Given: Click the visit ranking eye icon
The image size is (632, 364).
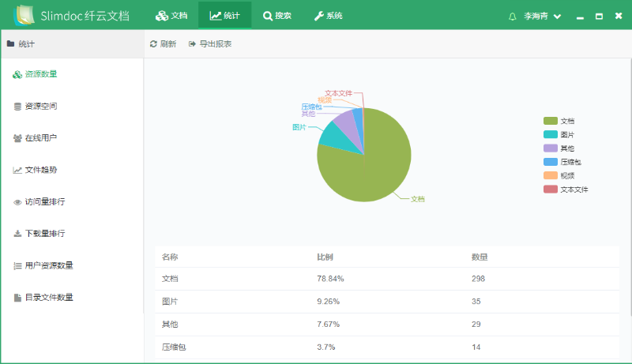Looking at the screenshot, I should (17, 202).
